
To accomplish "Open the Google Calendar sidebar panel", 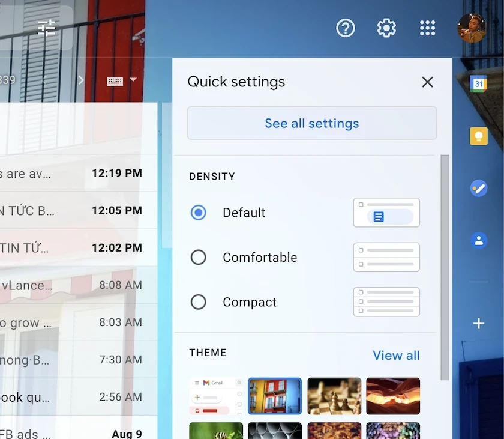I will point(478,83).
